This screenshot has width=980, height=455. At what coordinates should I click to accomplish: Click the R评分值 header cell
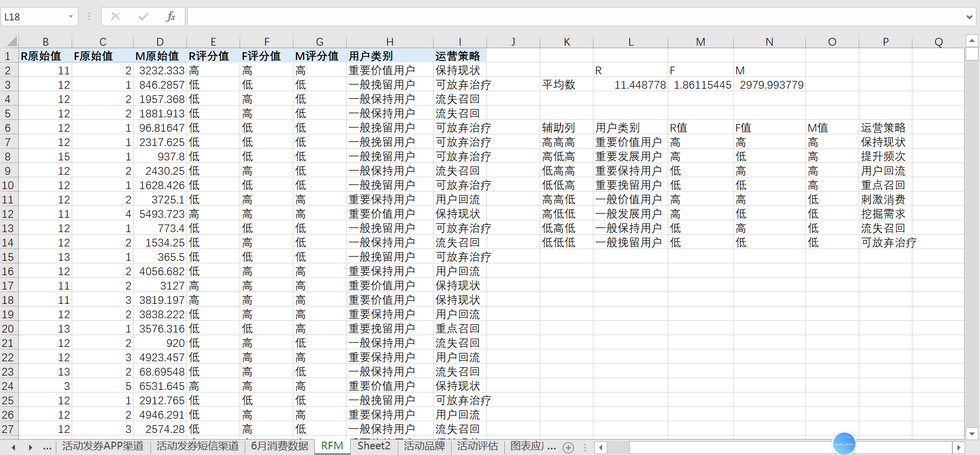click(x=214, y=56)
